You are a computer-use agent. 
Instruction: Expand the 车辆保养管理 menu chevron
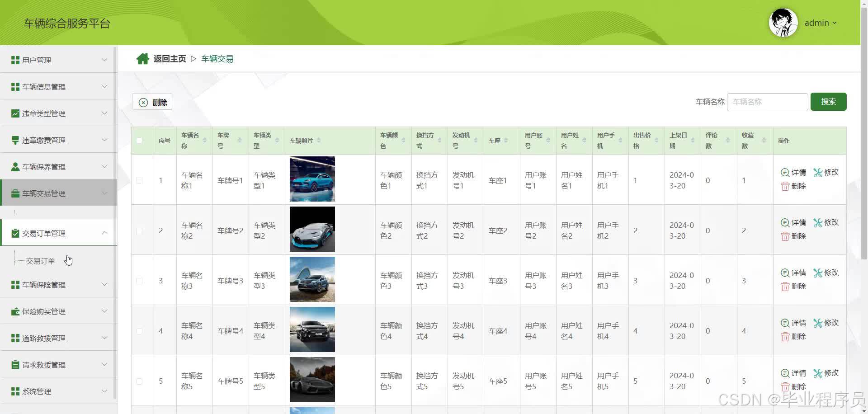pyautogui.click(x=104, y=166)
